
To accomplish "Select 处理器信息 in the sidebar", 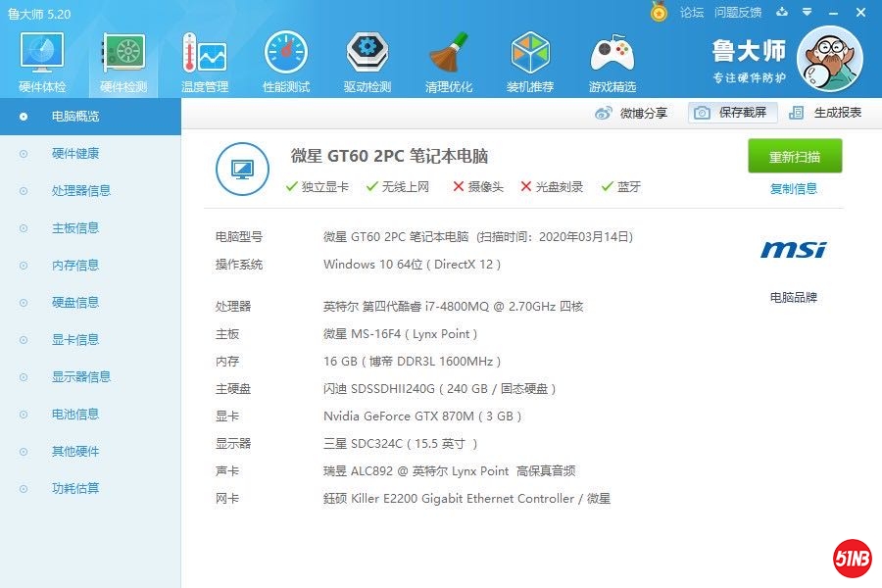I will [80, 191].
